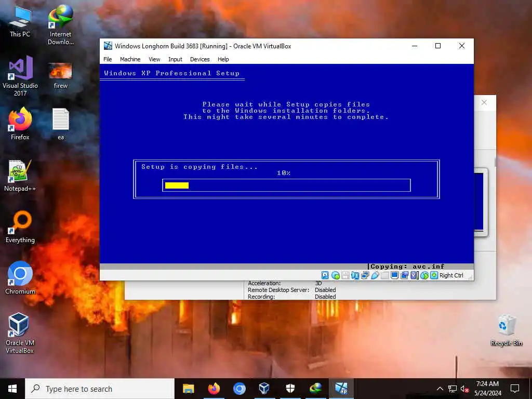Open the Windows Start menu
The height and width of the screenshot is (399, 532).
pos(12,389)
